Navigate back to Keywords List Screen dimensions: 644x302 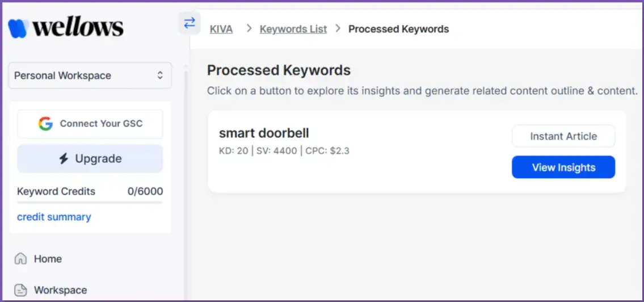coord(293,29)
